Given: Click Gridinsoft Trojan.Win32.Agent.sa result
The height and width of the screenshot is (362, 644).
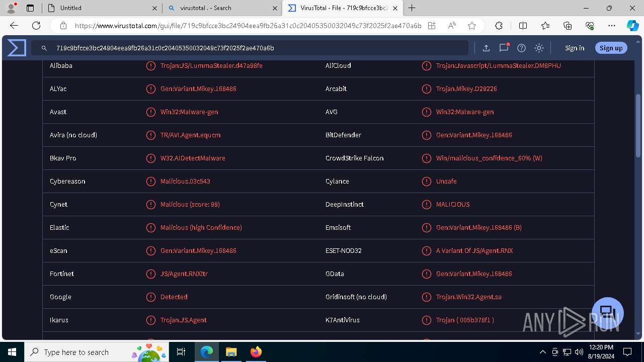Looking at the screenshot, I should [469, 297].
